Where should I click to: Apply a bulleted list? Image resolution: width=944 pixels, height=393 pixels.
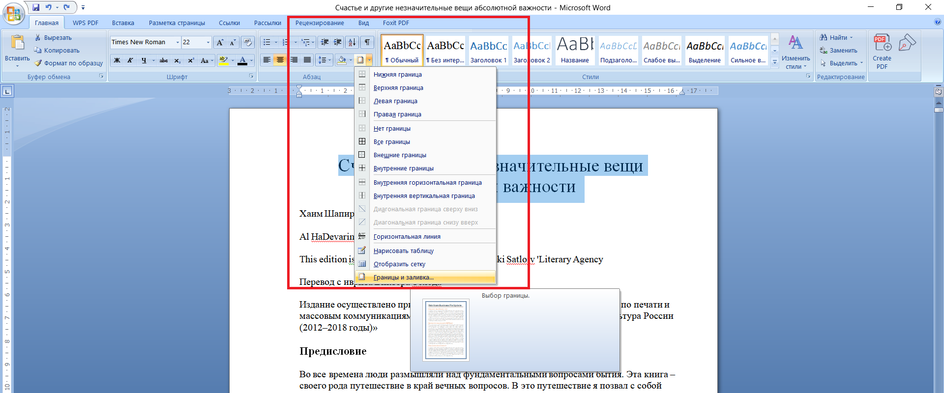point(266,43)
